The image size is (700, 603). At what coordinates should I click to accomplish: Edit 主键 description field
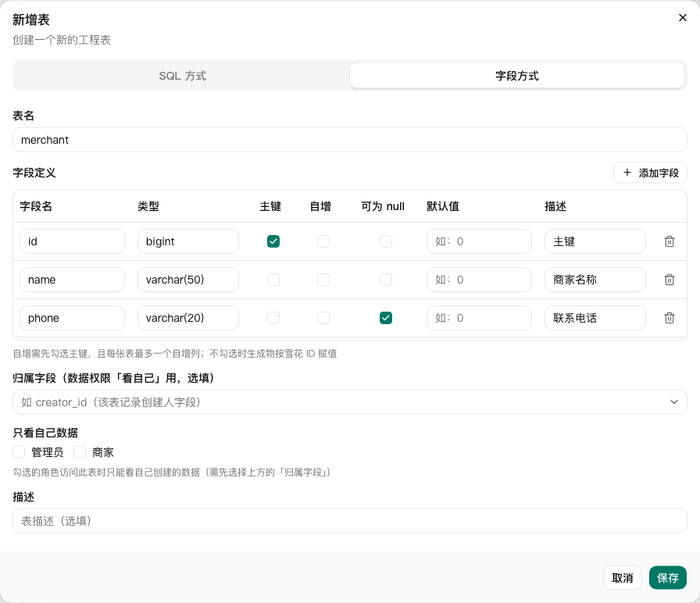point(595,241)
